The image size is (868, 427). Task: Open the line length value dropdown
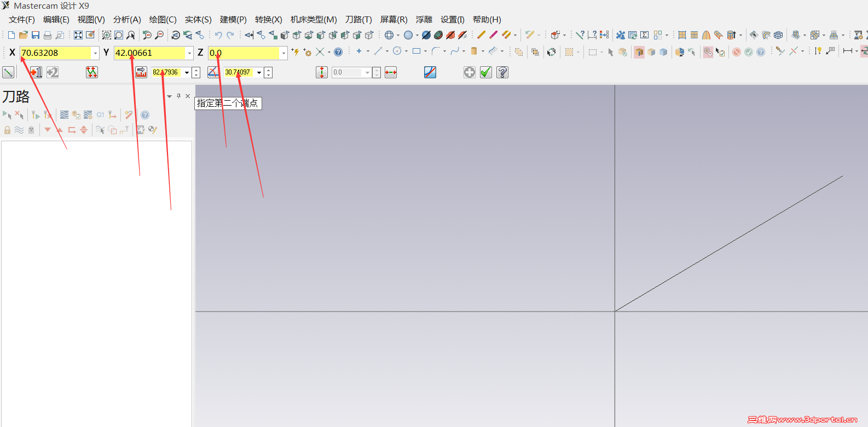pyautogui.click(x=187, y=72)
